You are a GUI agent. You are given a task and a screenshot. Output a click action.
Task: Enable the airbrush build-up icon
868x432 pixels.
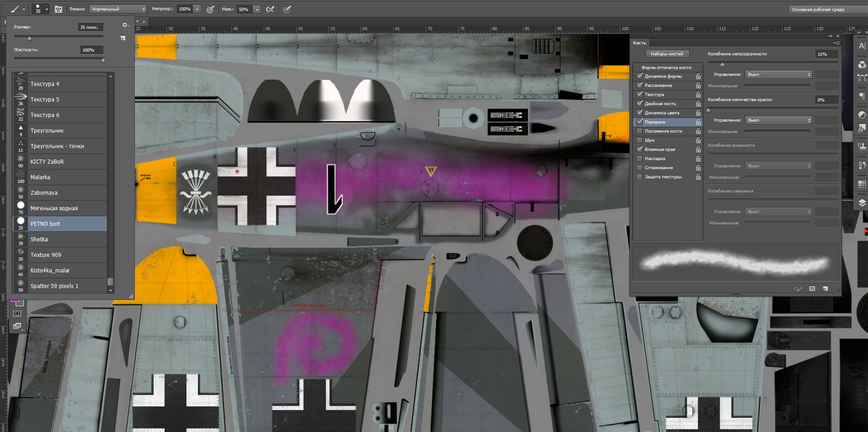pos(270,9)
